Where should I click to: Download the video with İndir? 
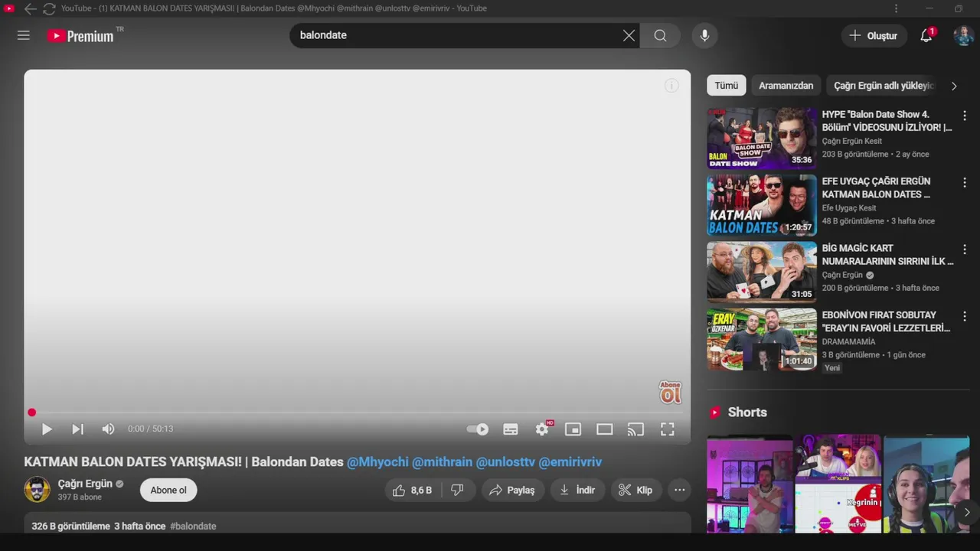click(577, 491)
